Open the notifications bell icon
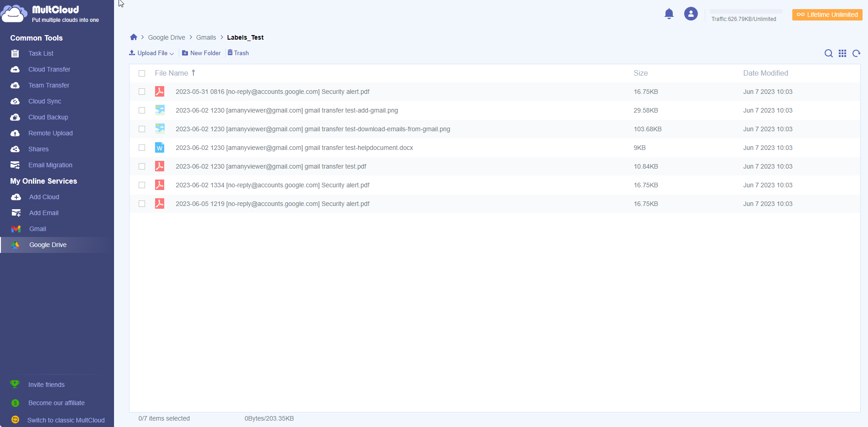Viewport: 868px width, 427px height. point(669,14)
